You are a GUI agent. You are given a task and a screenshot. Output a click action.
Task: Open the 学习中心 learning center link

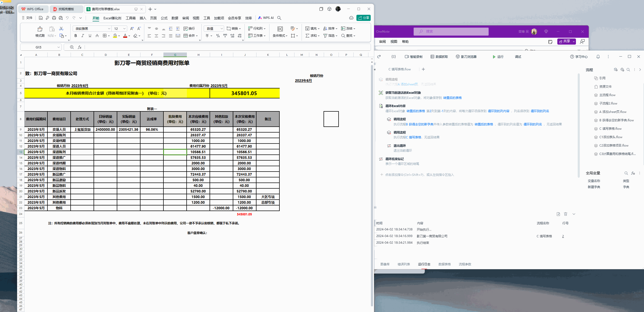click(579, 57)
